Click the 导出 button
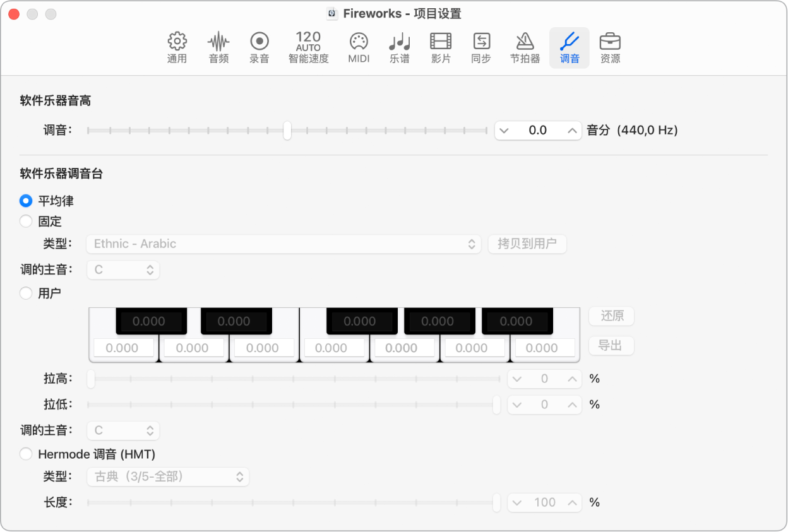 (611, 345)
